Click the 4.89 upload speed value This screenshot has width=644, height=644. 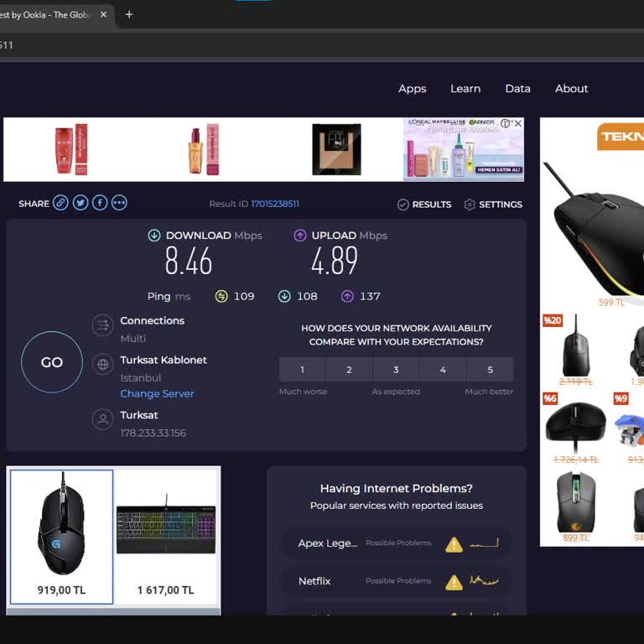(335, 261)
